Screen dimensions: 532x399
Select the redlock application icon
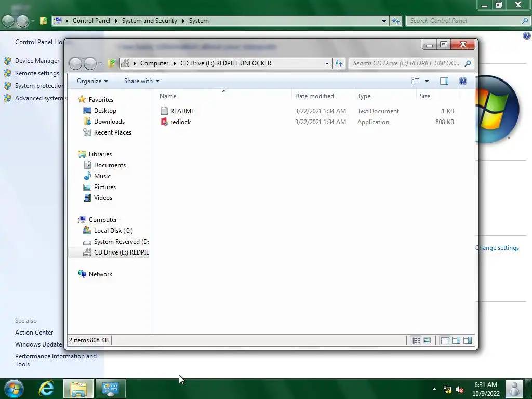point(164,122)
